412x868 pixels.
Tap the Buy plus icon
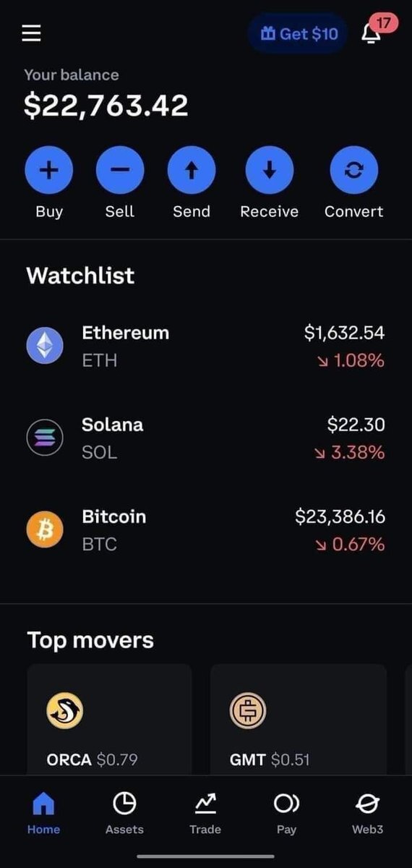(x=49, y=170)
